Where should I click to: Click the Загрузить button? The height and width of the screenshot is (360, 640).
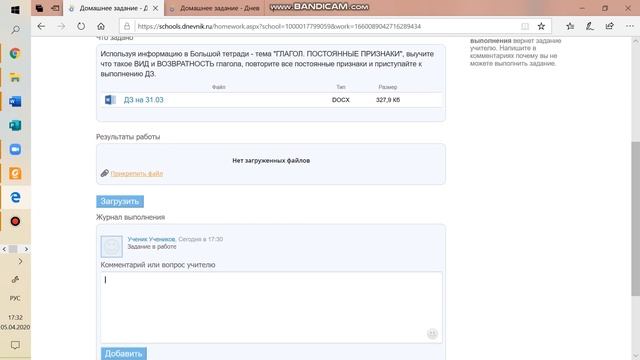coord(120,202)
